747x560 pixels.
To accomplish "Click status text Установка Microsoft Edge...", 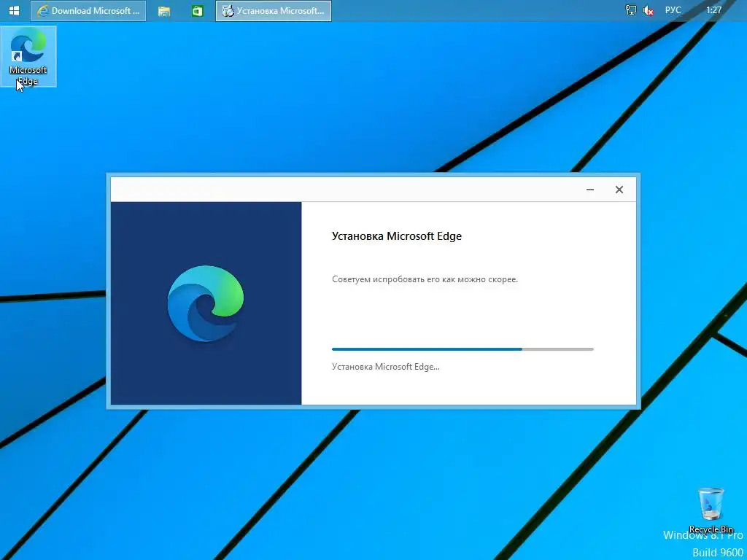I will click(385, 367).
